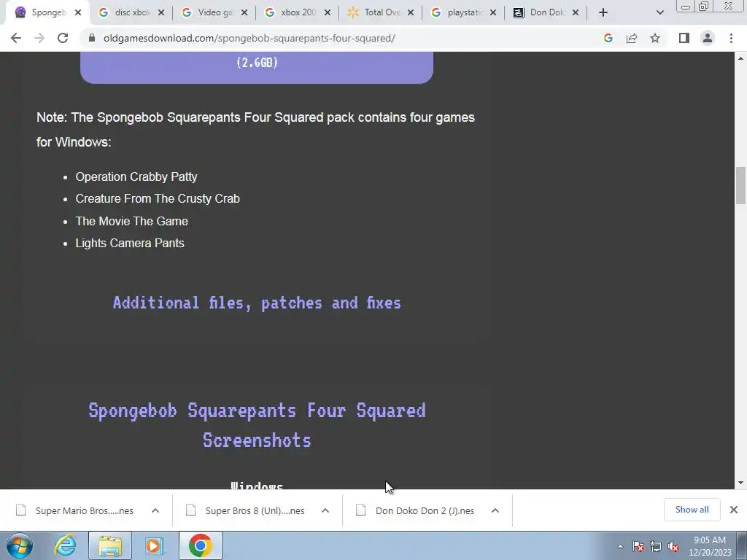Open Windows Media Player from taskbar
The height and width of the screenshot is (560, 747).
coord(154,545)
